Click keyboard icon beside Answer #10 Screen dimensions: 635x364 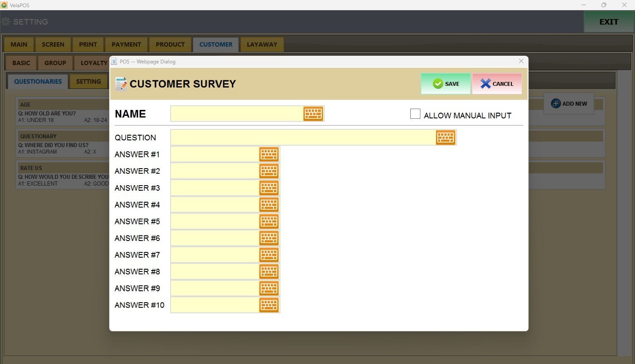tap(269, 305)
